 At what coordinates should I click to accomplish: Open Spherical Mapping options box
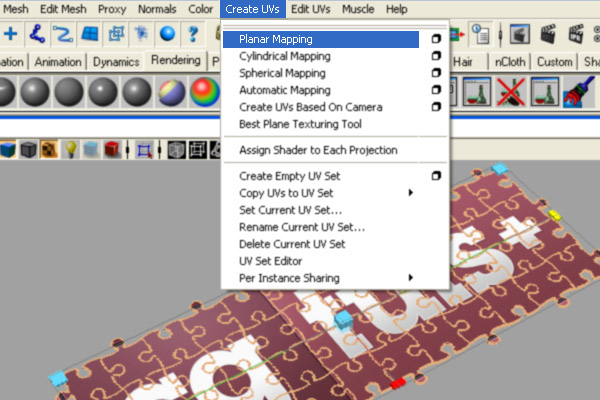coord(436,73)
